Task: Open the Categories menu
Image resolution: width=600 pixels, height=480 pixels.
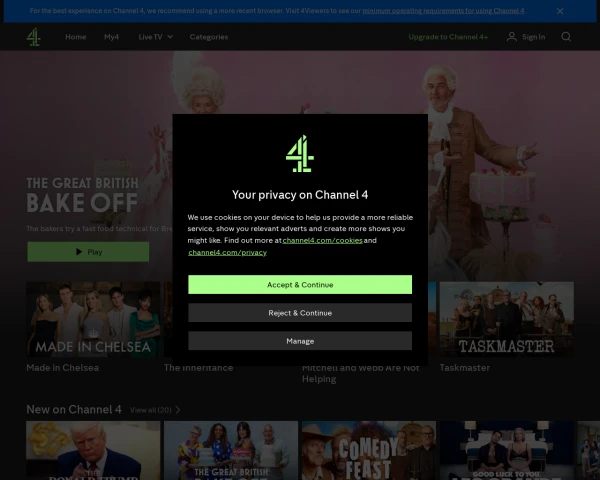Action: pos(209,37)
